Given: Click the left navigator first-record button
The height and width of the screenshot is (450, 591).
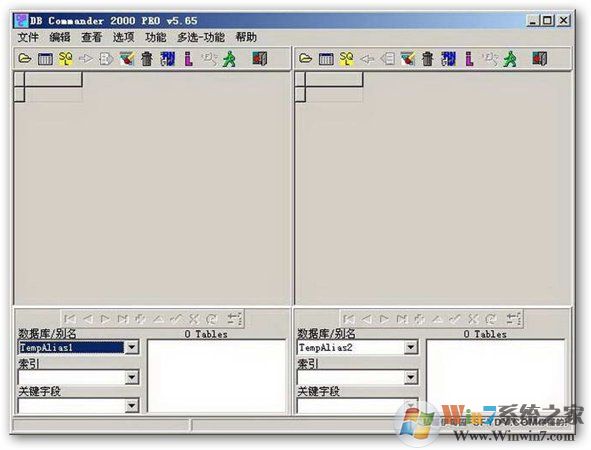Looking at the screenshot, I should 70,319.
